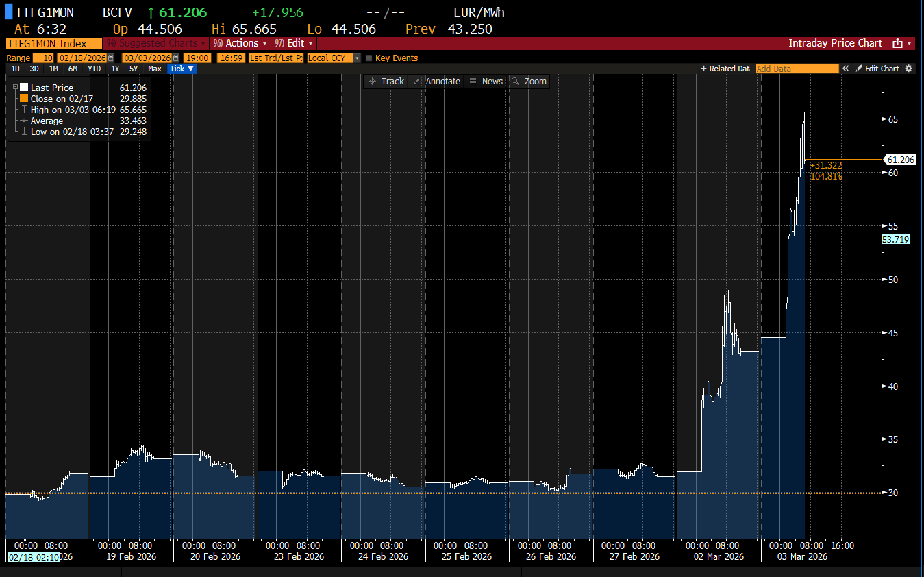
Task: Activate the Zoom magnifier tool
Action: tap(529, 82)
